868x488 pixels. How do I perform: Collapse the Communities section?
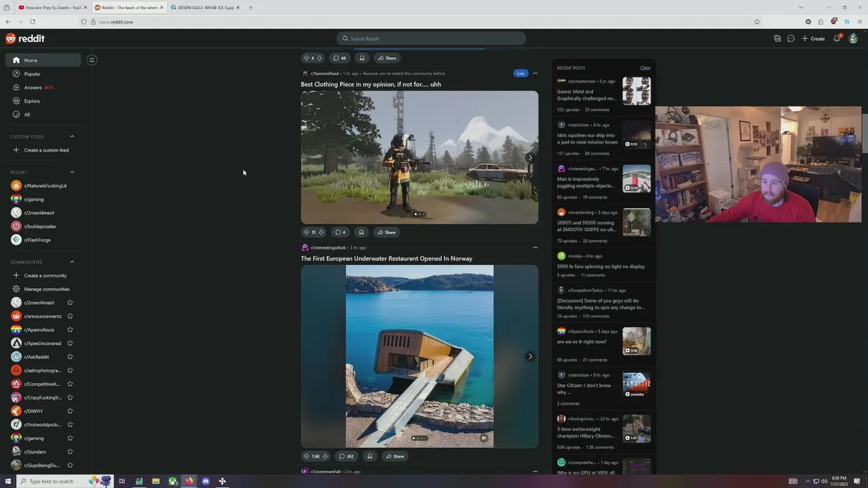(72, 262)
